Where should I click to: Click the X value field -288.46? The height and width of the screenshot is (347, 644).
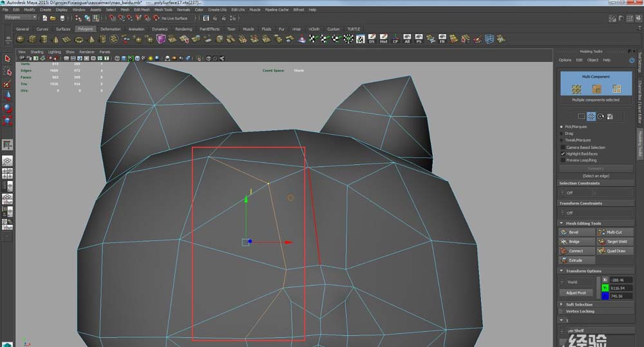pyautogui.click(x=621, y=280)
